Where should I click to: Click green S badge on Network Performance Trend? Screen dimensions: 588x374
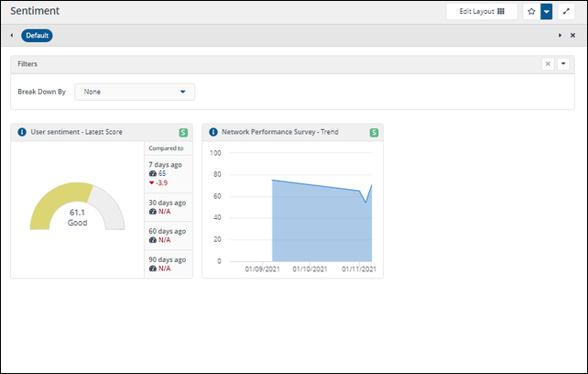click(x=374, y=133)
